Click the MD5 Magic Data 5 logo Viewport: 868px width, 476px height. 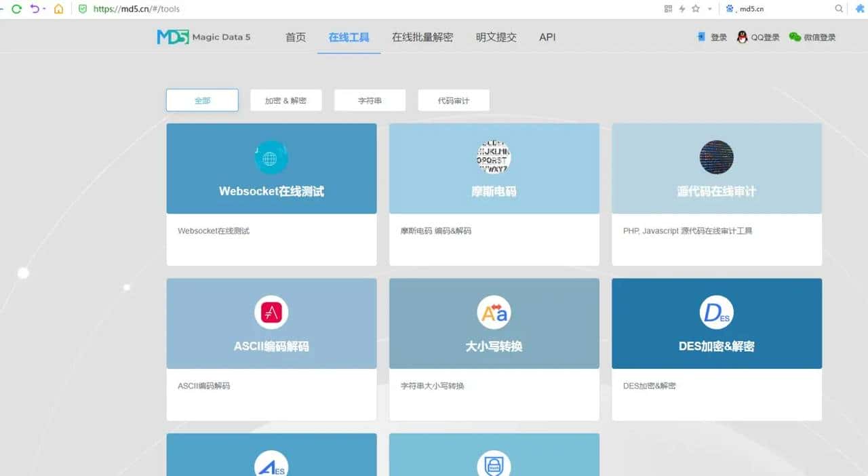click(x=203, y=37)
